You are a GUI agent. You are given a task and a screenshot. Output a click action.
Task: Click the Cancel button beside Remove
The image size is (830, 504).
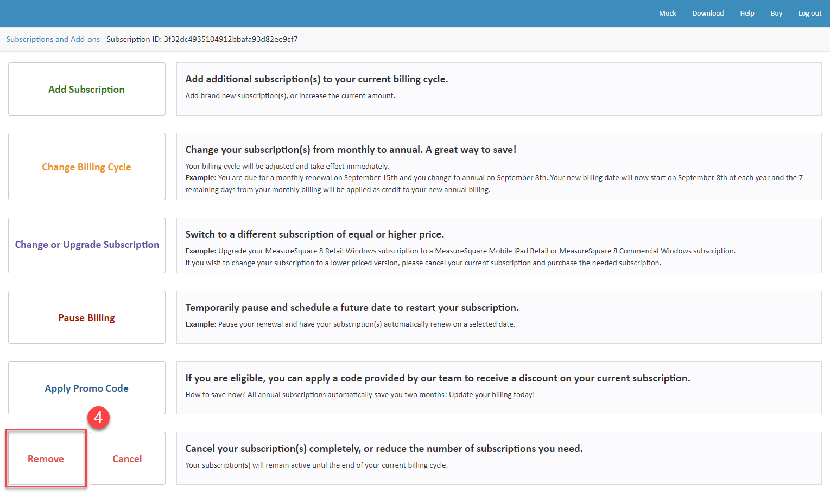128,458
